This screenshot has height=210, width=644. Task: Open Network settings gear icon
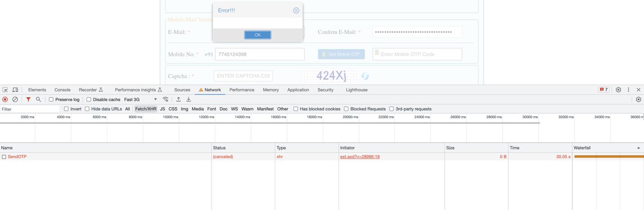(638, 99)
